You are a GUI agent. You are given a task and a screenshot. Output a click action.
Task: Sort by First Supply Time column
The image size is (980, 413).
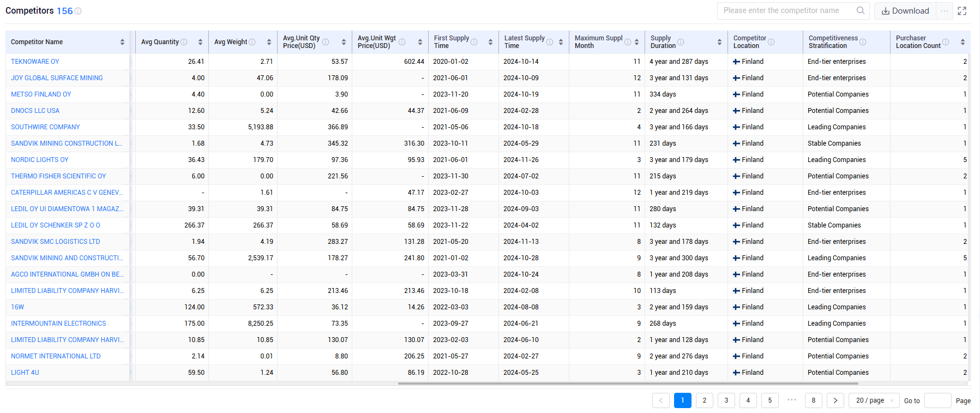tap(490, 42)
